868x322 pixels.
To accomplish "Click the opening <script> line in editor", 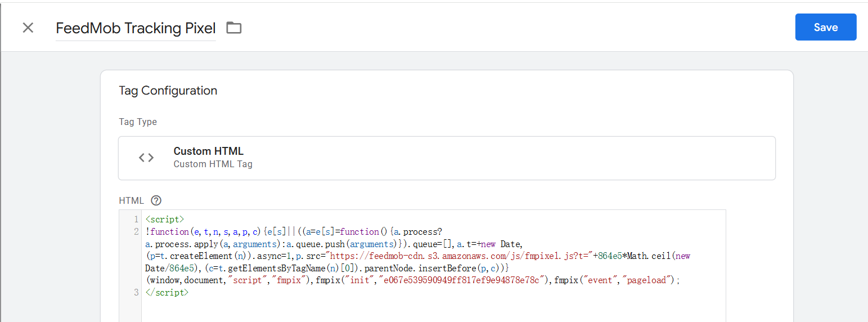I will (x=165, y=219).
